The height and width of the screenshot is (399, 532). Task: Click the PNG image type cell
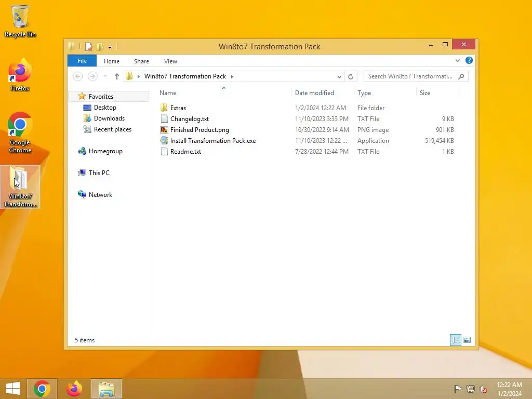click(x=373, y=129)
